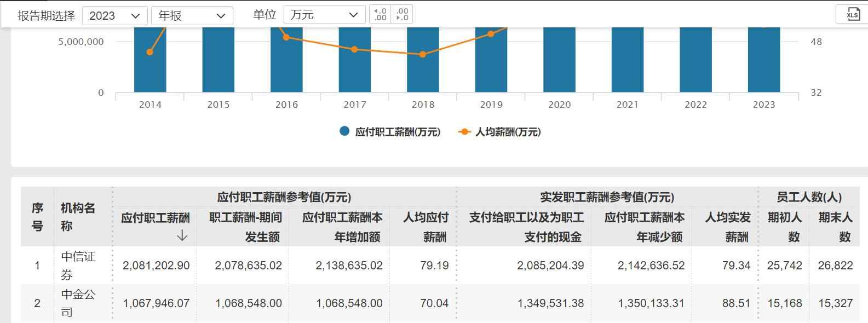Click the 人均应付薪酬 column header
868x323 pixels.
(x=426, y=227)
